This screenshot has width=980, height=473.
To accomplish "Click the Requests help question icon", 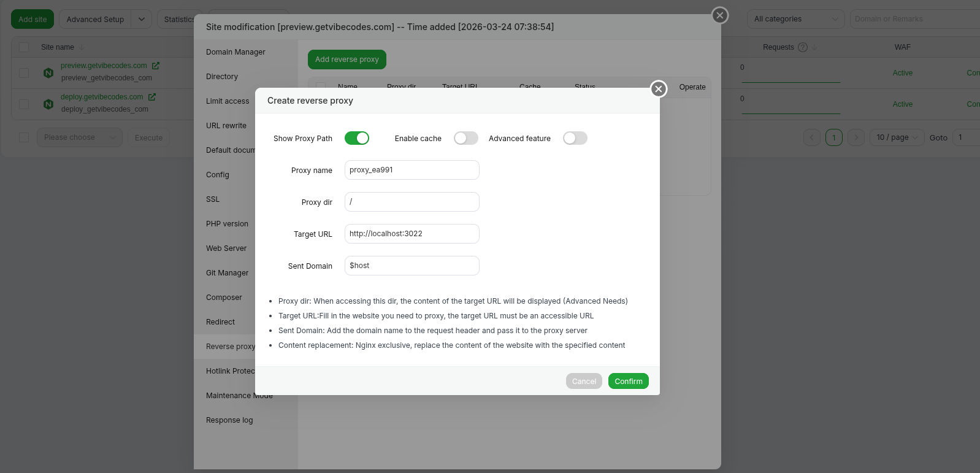I will tap(803, 47).
